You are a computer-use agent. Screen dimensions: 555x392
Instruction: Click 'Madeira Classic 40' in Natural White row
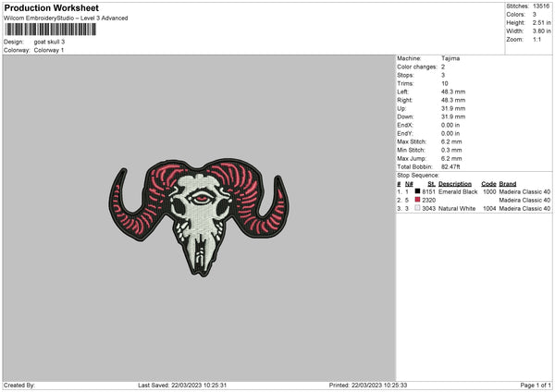click(524, 209)
